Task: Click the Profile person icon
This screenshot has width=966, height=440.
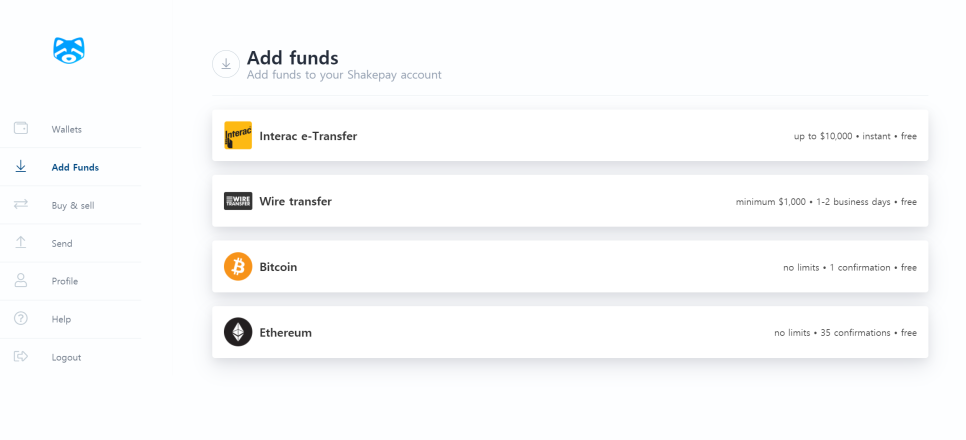Action: click(21, 280)
